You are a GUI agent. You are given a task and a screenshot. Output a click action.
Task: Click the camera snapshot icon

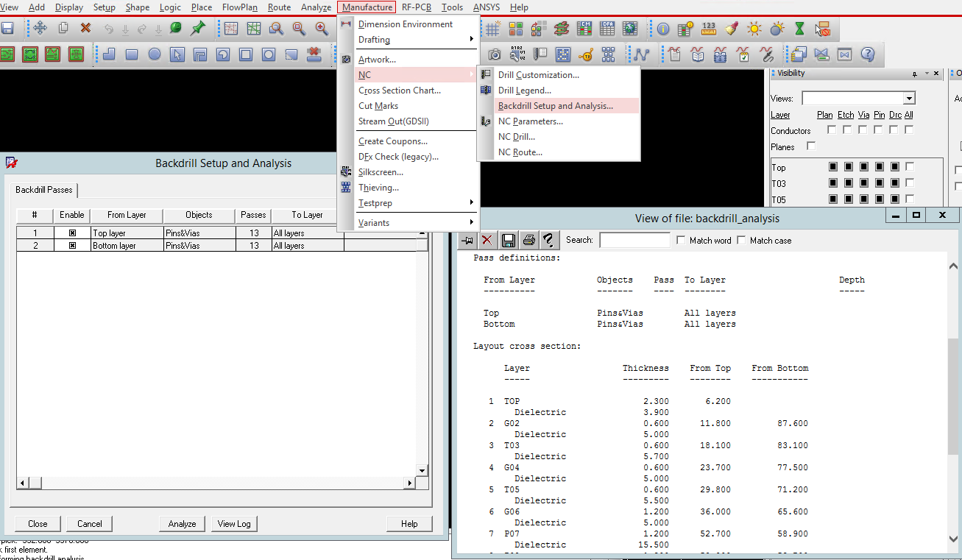tap(495, 54)
